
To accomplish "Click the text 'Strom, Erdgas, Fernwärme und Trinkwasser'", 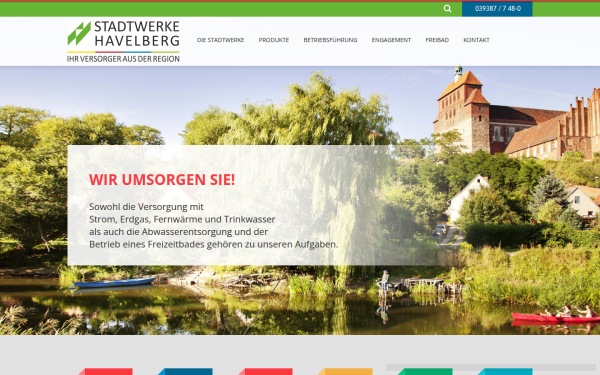I will tap(182, 219).
